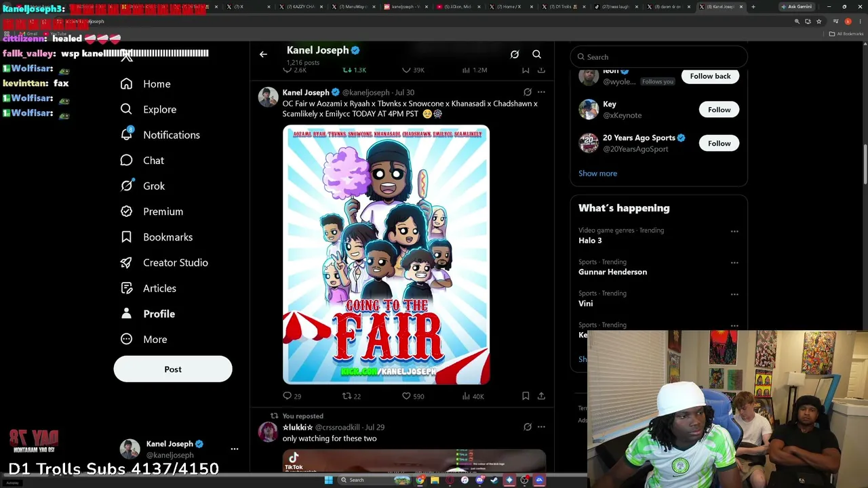Open options for the Halo 3 trend
The image size is (868, 488).
734,231
